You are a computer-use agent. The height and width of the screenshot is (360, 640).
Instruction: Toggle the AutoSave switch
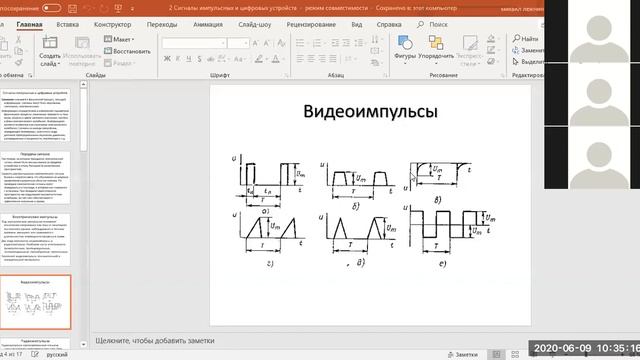pyautogui.click(x=51, y=8)
